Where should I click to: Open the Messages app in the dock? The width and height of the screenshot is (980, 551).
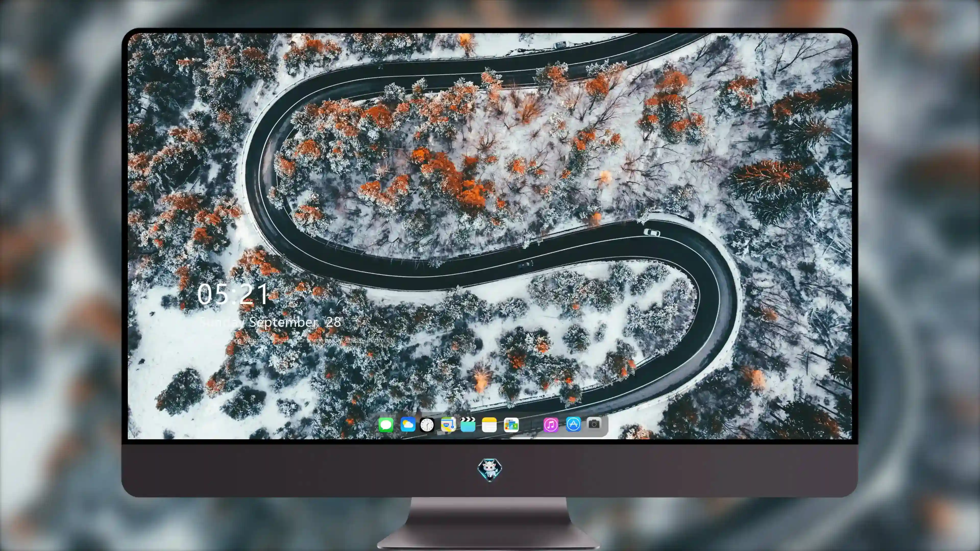coord(386,425)
